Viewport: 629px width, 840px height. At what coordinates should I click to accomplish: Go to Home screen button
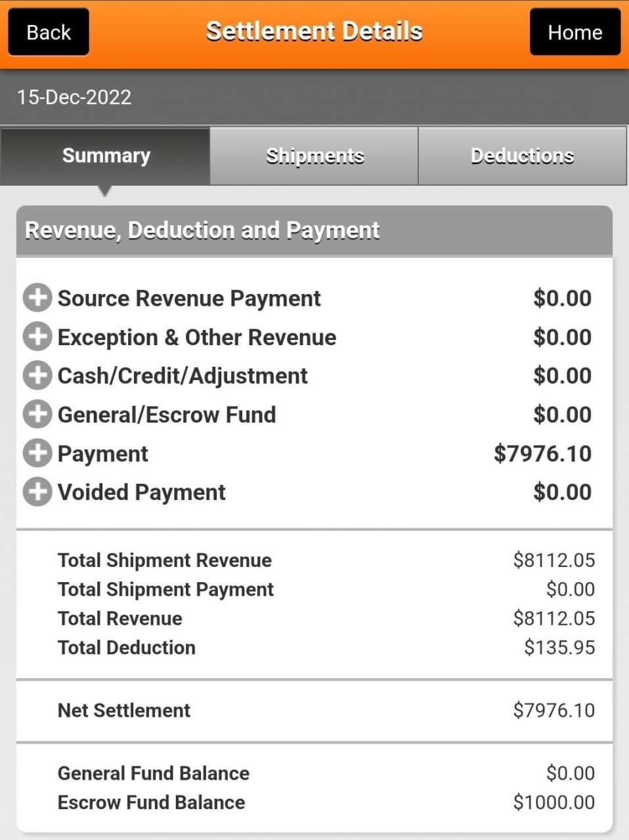575,32
